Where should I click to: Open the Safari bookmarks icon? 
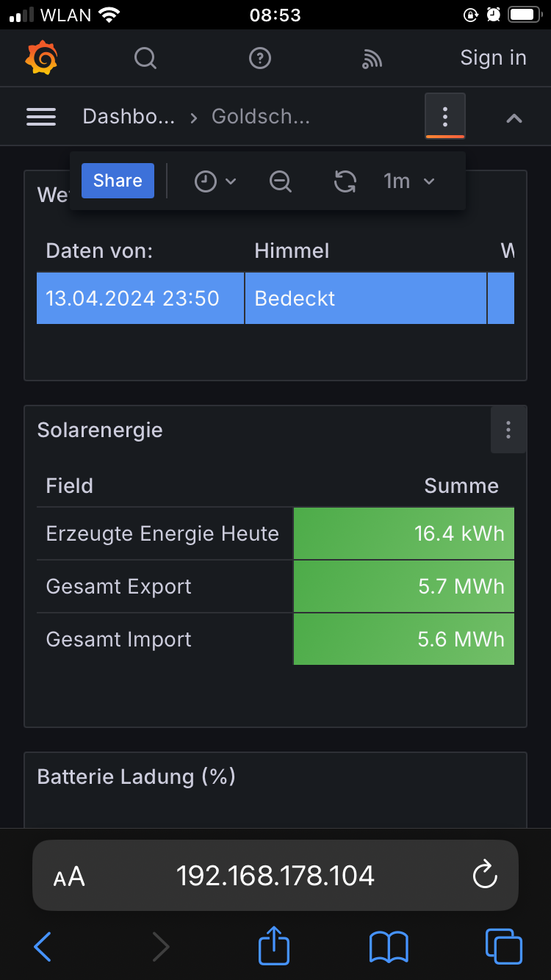point(388,947)
